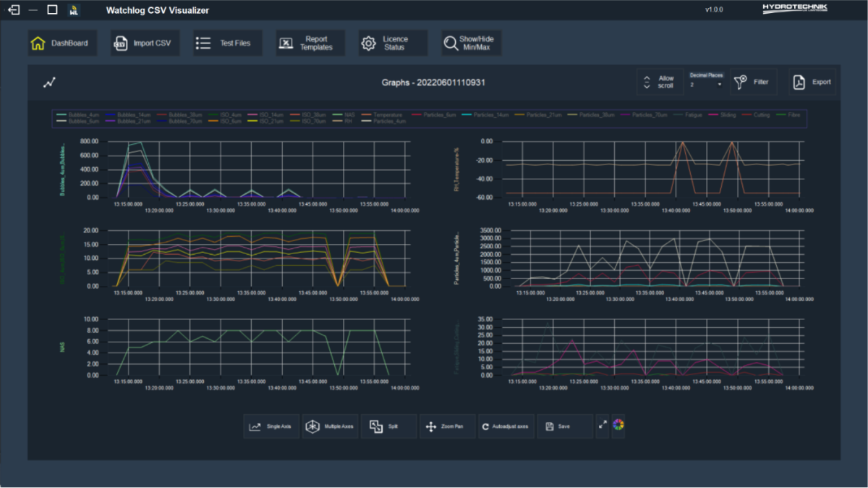The width and height of the screenshot is (868, 488).
Task: Toggle Show/Hide Min/Max magnifier button
Action: tap(472, 43)
